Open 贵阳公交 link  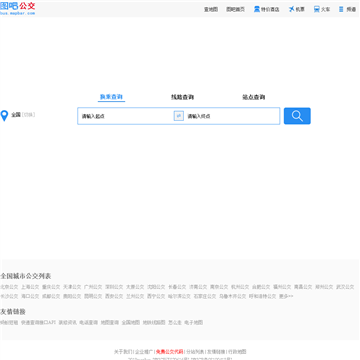72,296
